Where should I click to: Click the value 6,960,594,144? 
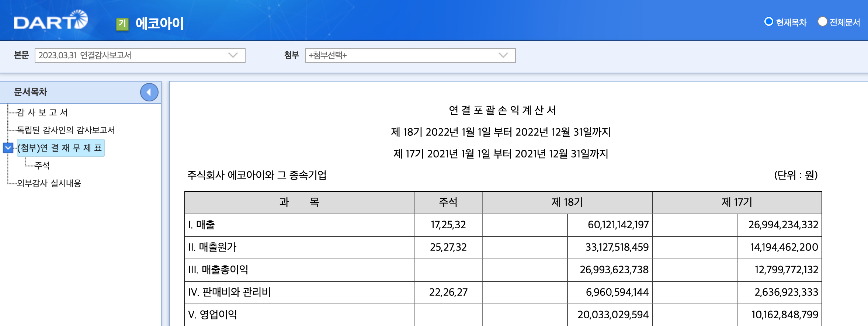[617, 292]
